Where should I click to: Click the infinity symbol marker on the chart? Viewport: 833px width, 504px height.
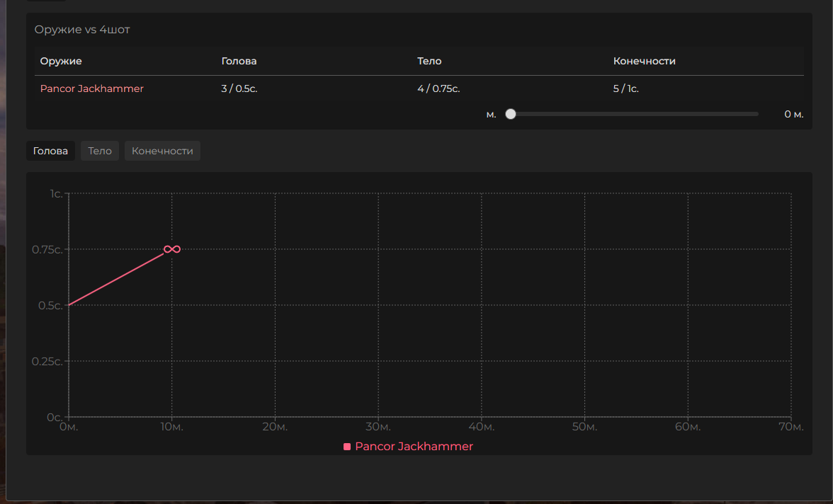pos(172,248)
